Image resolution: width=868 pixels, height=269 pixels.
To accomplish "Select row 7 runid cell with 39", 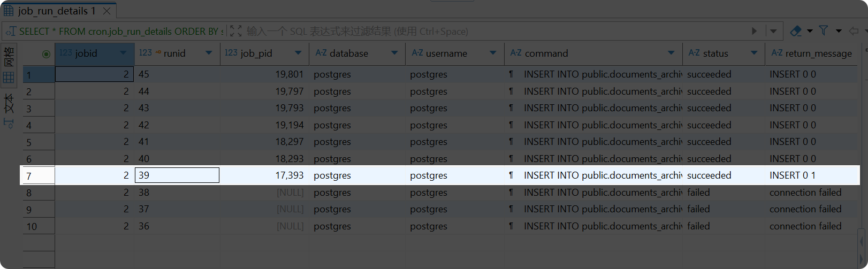I will click(x=177, y=175).
